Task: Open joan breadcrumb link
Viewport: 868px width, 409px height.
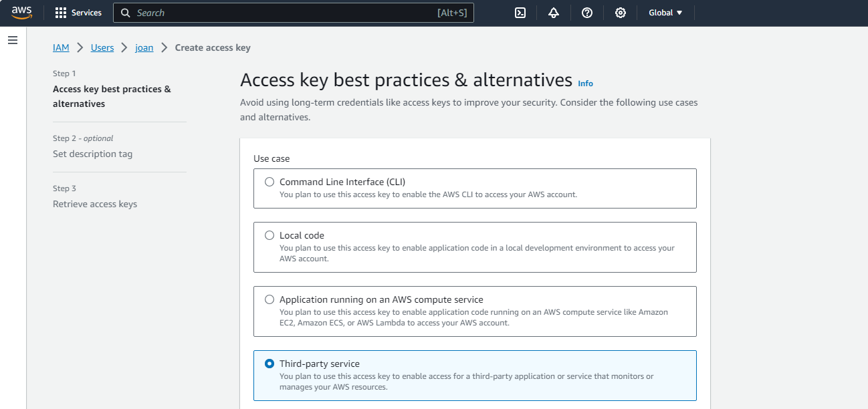Action: click(x=144, y=47)
